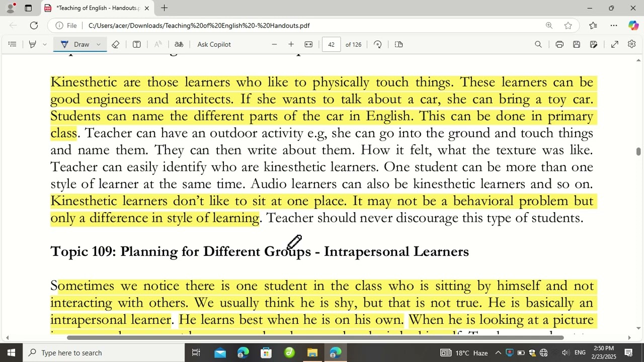Open the Mail app from the taskbar

[220, 352]
